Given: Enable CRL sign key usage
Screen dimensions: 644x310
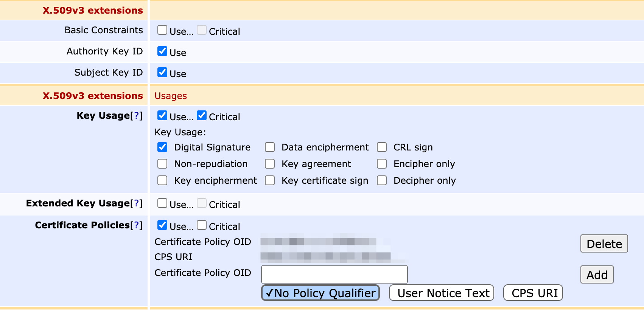Looking at the screenshot, I should pos(382,147).
